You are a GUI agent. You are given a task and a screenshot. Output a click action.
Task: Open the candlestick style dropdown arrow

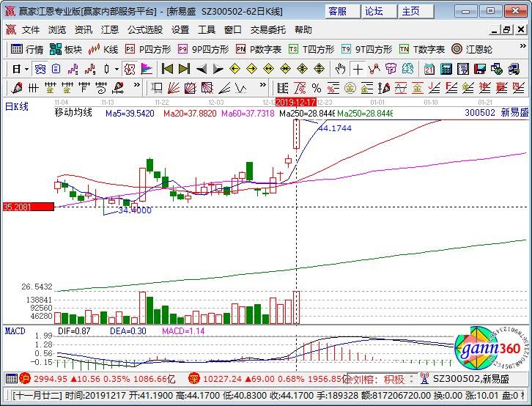click(x=117, y=70)
